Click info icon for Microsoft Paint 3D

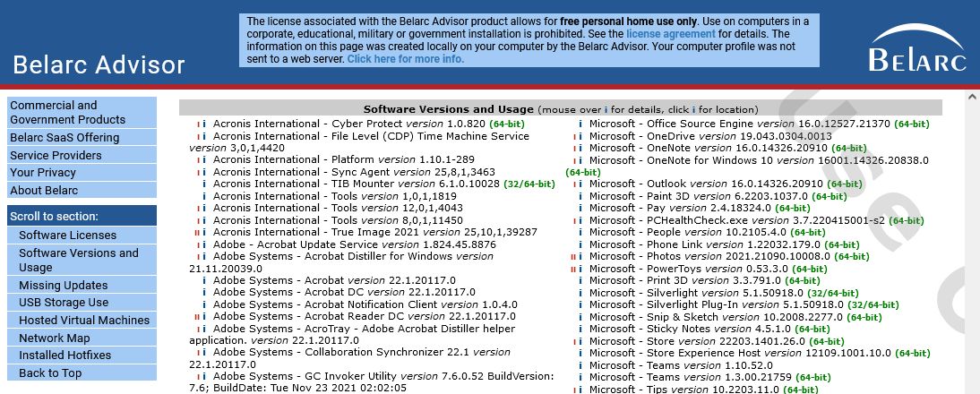[x=580, y=196]
